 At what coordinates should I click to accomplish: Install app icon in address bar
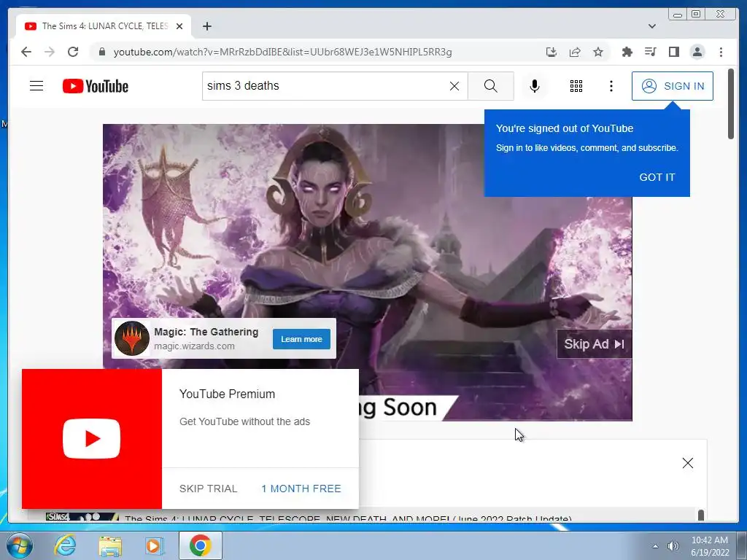pyautogui.click(x=551, y=52)
